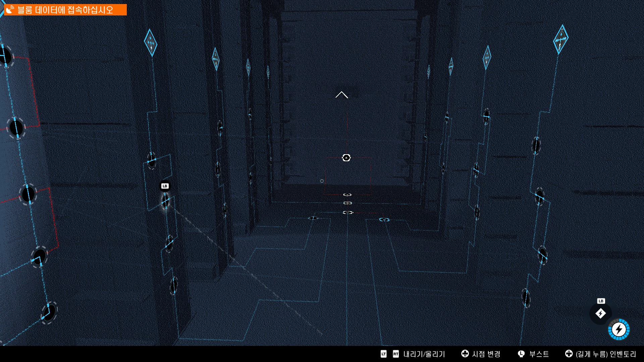The width and height of the screenshot is (644, 362).
Task: Rotate the middle junction on second left pillar
Action: point(218,169)
